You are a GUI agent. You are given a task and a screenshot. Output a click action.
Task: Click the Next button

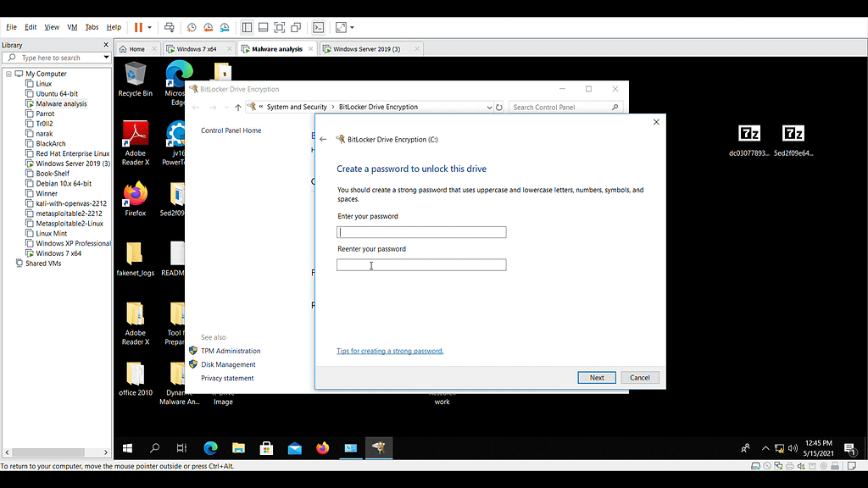597,378
